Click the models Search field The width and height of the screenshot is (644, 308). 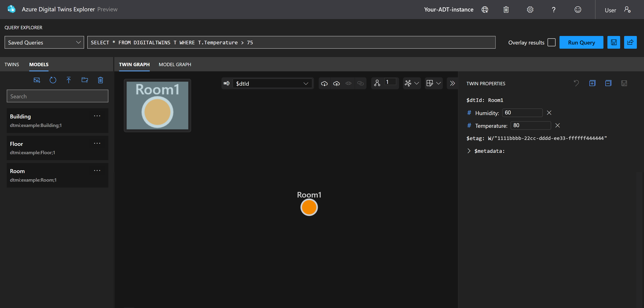(x=57, y=96)
